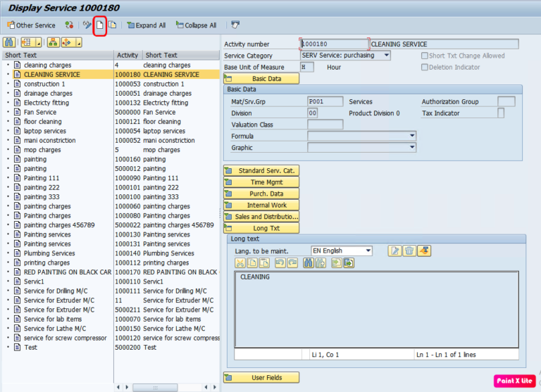
Task: Click the green hierarchy icon above list
Action: click(x=53, y=42)
